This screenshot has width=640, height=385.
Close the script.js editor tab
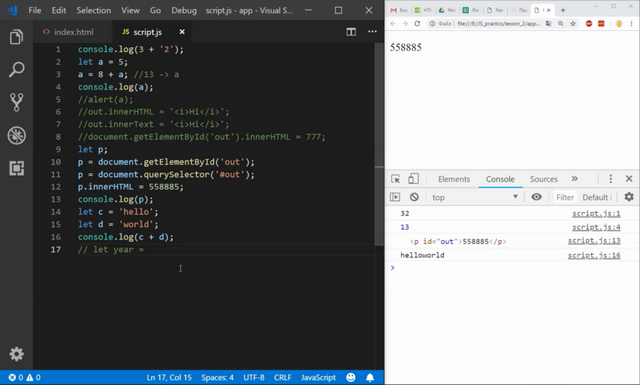pos(182,31)
